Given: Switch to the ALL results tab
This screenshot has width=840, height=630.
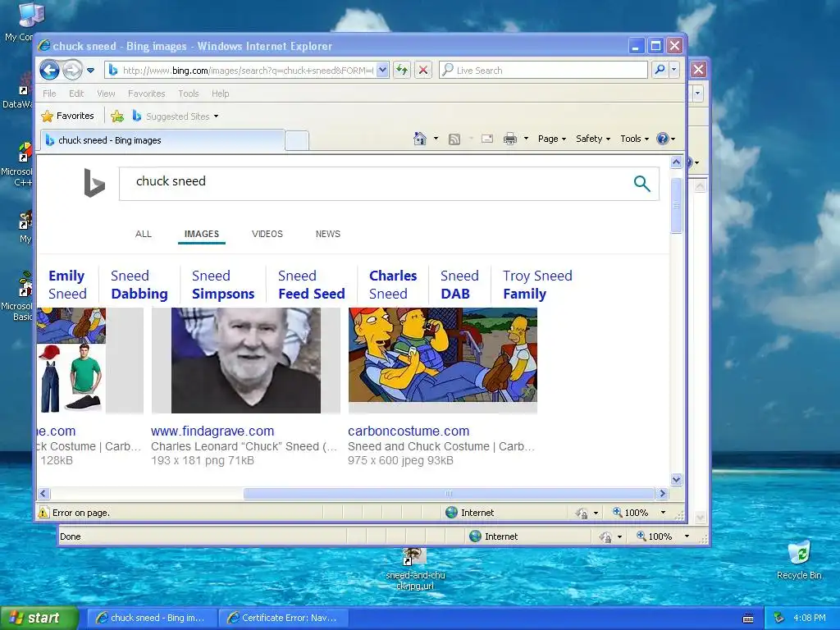Looking at the screenshot, I should [x=143, y=234].
